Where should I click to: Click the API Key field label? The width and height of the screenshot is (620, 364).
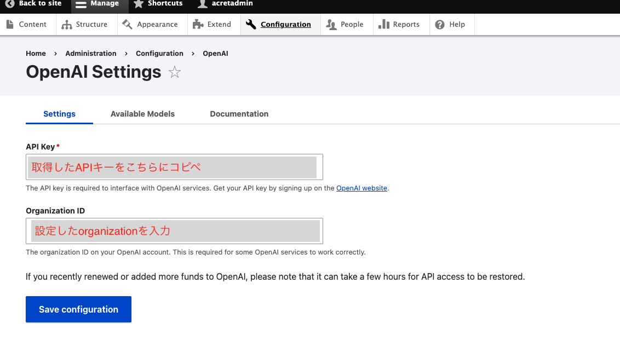41,147
